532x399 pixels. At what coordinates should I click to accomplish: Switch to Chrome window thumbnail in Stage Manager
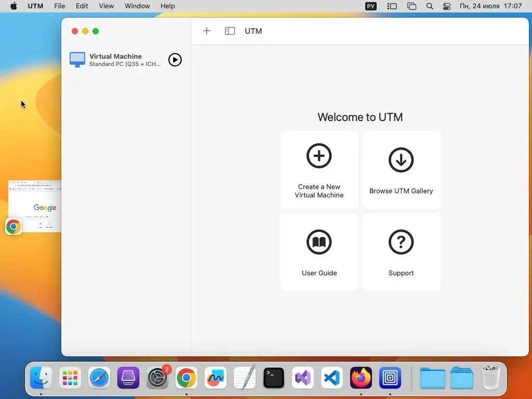35,206
